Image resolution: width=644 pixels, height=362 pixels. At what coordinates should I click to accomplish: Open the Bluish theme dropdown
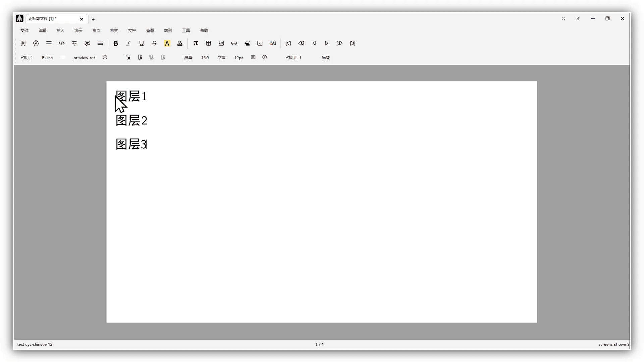point(47,58)
